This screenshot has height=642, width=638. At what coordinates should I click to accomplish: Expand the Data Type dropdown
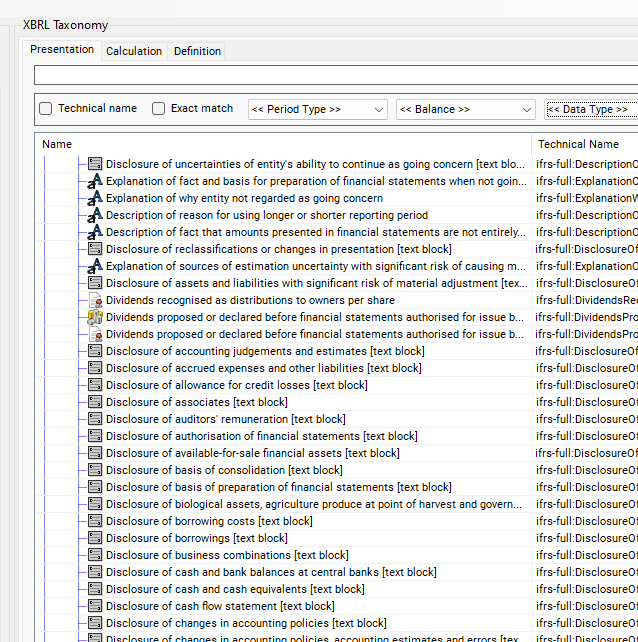pos(590,109)
